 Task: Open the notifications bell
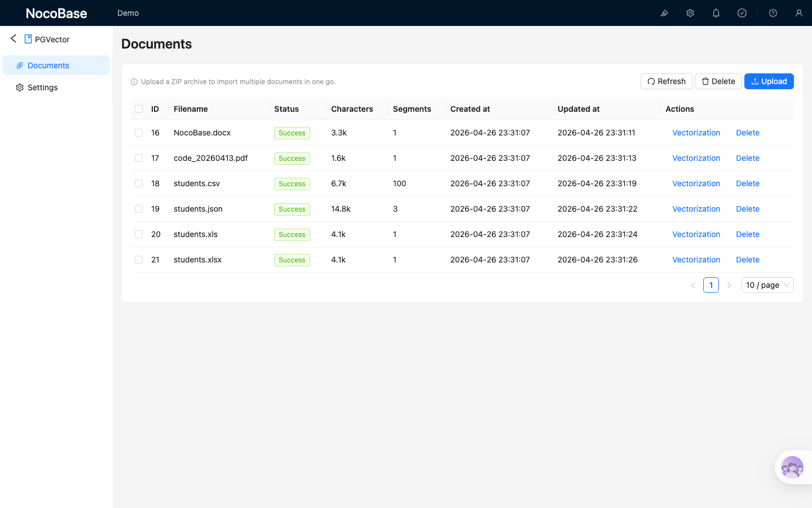[716, 13]
